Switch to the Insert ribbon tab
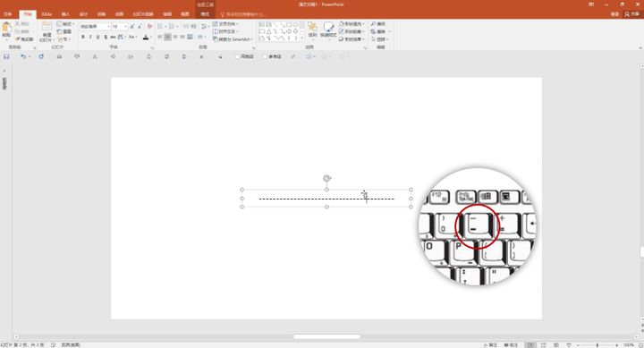The image size is (644, 348). [65, 14]
